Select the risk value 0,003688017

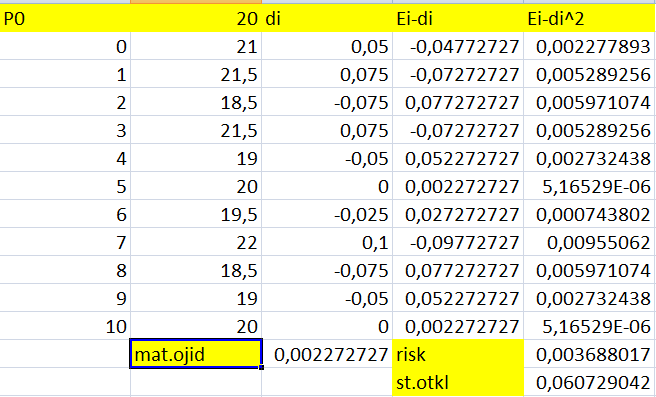point(589,354)
